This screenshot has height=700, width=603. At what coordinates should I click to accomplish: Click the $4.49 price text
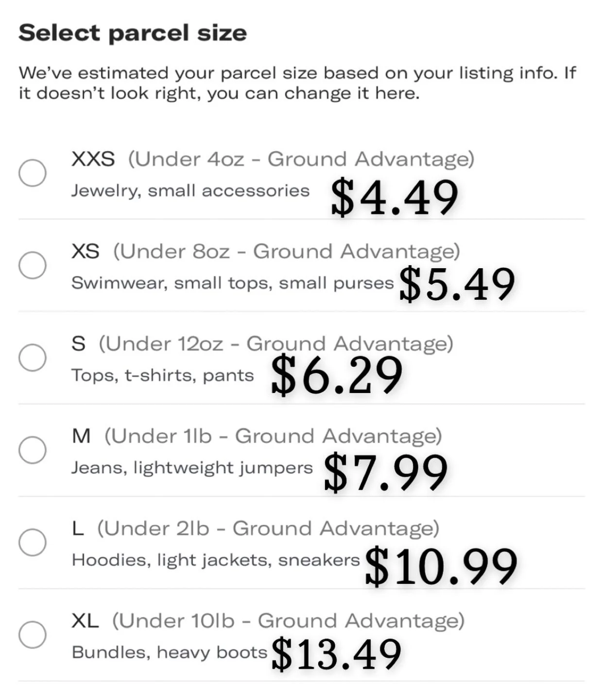[x=394, y=197]
